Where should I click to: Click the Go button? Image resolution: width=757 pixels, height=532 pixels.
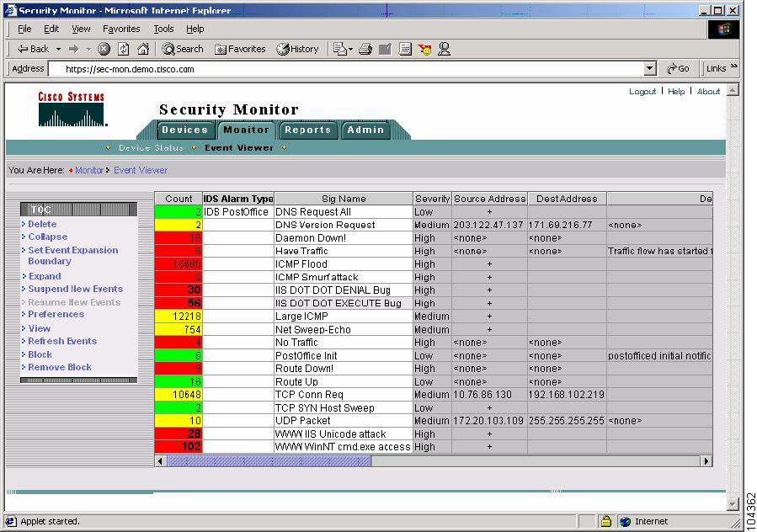click(x=678, y=68)
